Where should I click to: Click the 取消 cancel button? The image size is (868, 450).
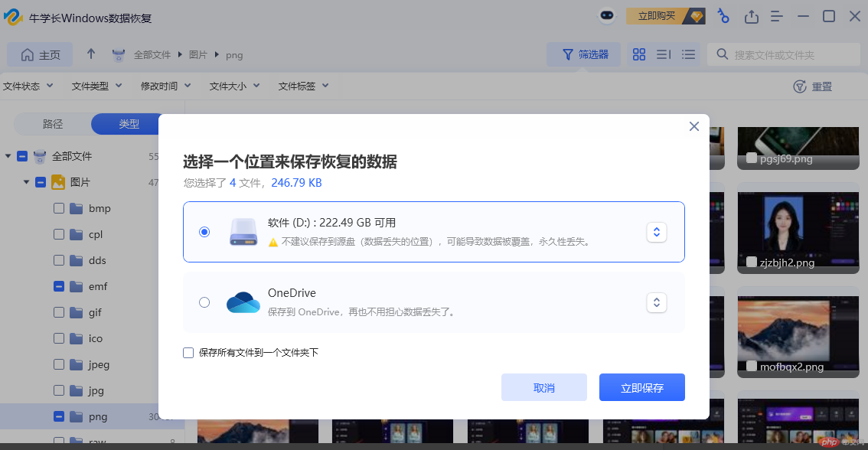(543, 387)
